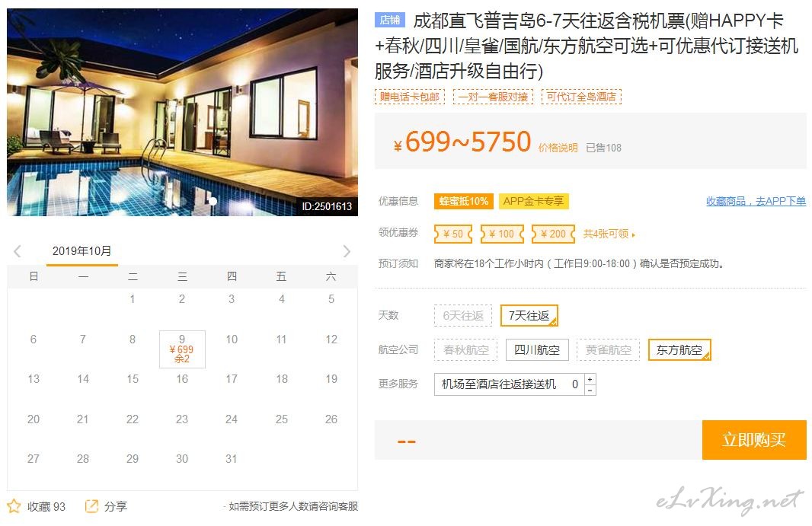Click the 立即购买 buy button
The image size is (812, 526).
754,440
